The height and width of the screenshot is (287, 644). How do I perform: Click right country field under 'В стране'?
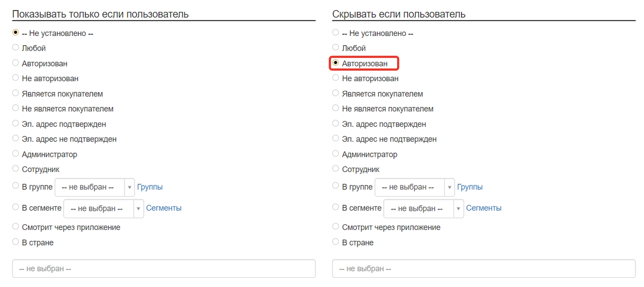pos(484,269)
